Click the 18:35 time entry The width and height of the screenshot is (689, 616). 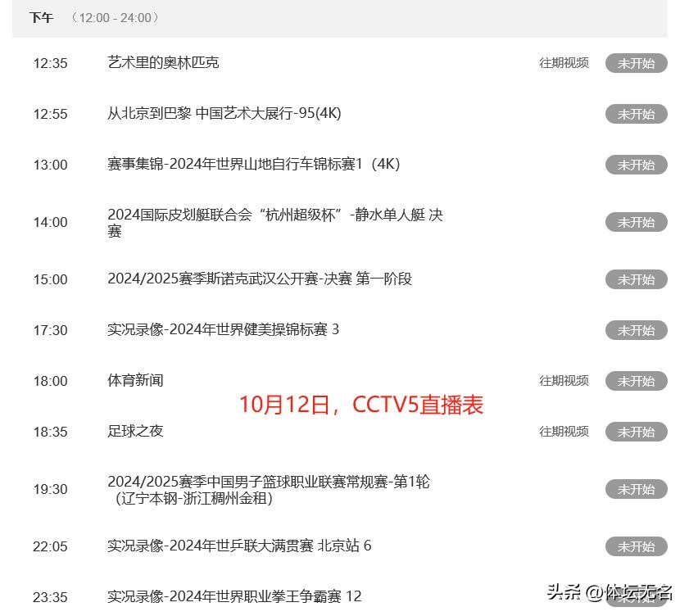51,432
